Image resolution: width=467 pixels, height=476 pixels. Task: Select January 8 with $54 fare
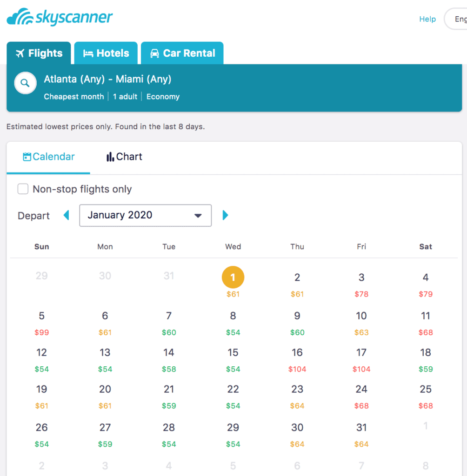click(233, 322)
